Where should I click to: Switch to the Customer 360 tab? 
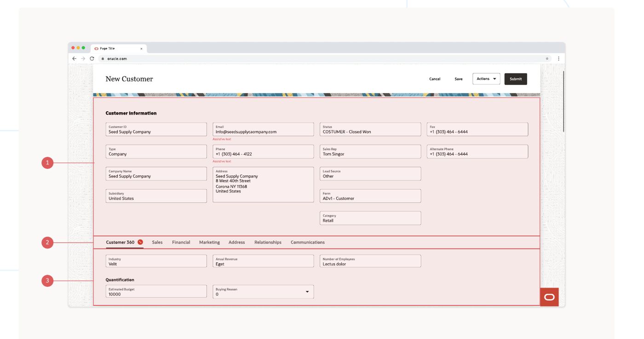coord(125,242)
